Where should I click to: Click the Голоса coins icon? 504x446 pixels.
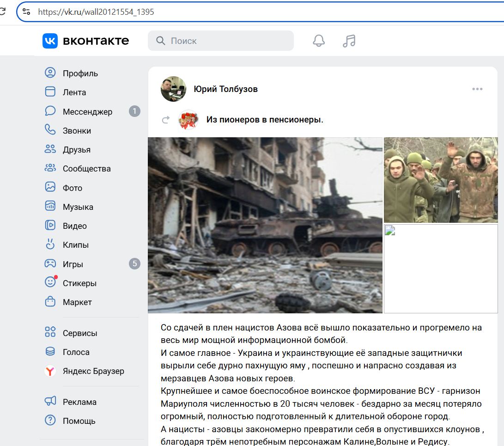(x=50, y=351)
